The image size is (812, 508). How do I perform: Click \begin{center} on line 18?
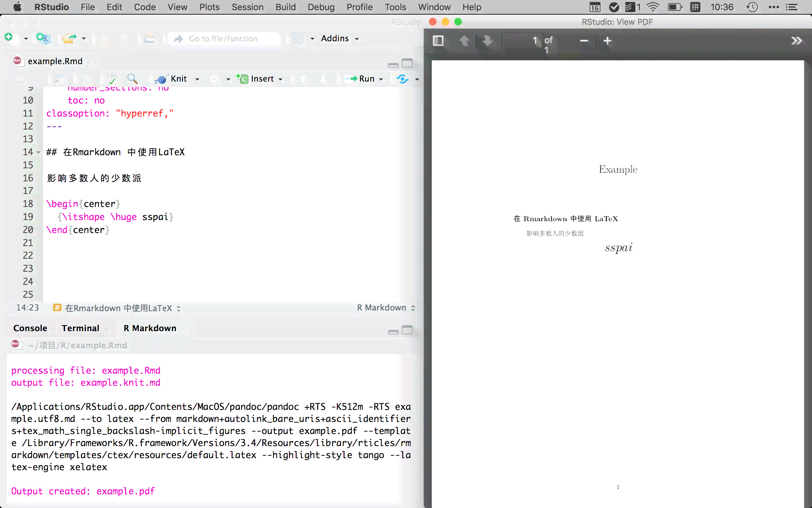click(x=83, y=204)
